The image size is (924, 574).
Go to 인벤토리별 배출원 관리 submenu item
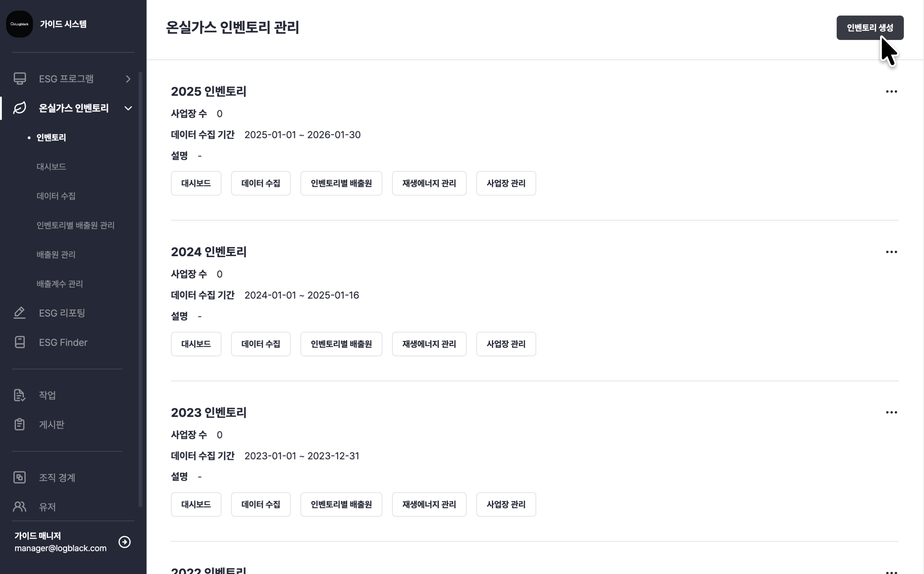(75, 225)
